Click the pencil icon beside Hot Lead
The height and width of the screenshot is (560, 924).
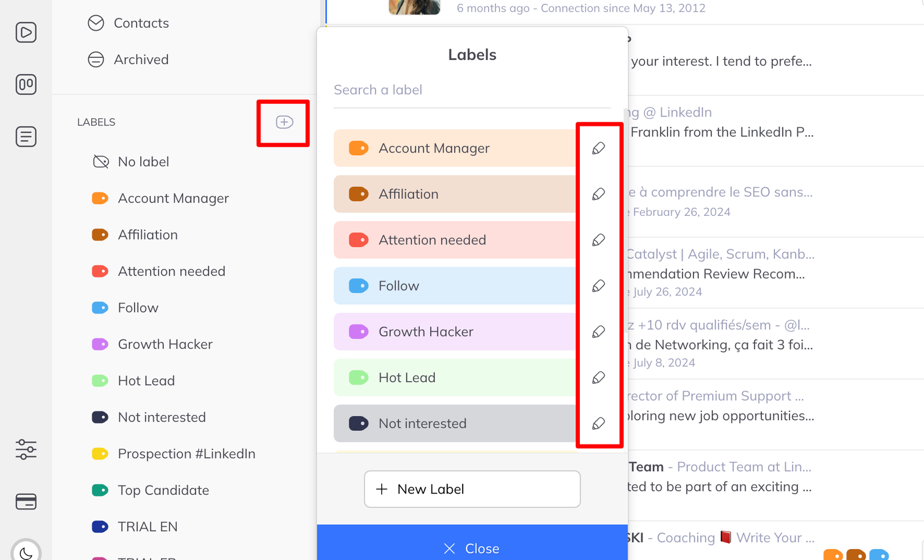click(x=599, y=378)
